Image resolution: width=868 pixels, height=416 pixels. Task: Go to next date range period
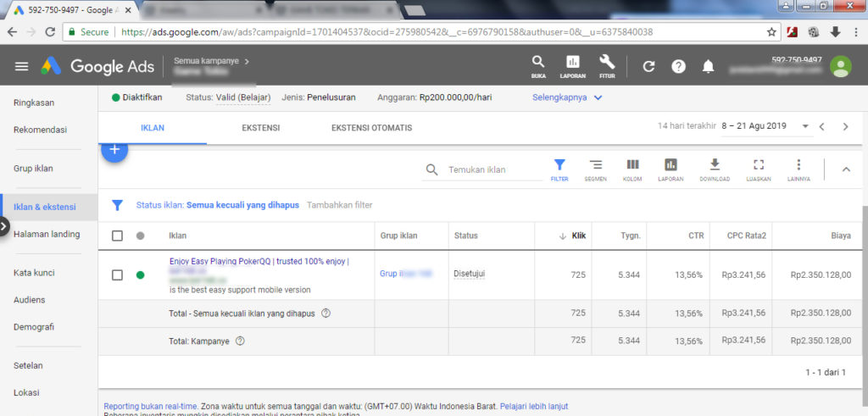pos(845,126)
